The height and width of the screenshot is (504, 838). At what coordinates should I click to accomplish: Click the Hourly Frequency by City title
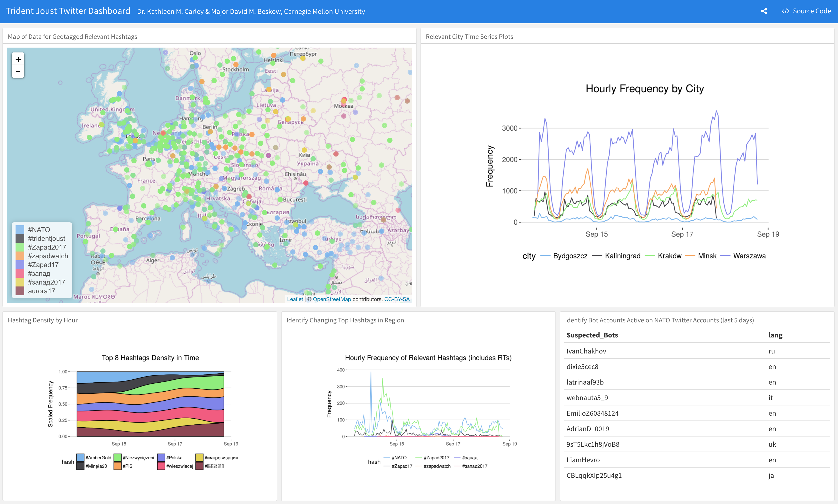(645, 89)
